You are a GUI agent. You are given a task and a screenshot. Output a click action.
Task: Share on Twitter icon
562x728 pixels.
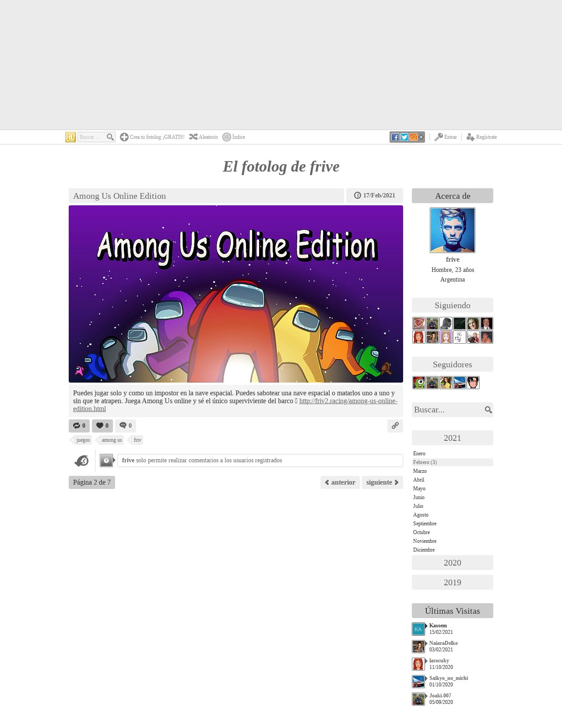tap(404, 137)
